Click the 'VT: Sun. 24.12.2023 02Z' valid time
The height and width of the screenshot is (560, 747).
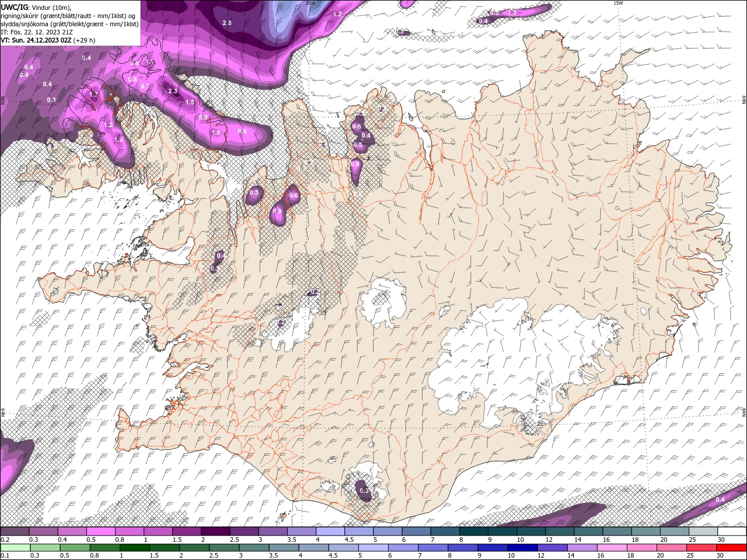(36, 41)
